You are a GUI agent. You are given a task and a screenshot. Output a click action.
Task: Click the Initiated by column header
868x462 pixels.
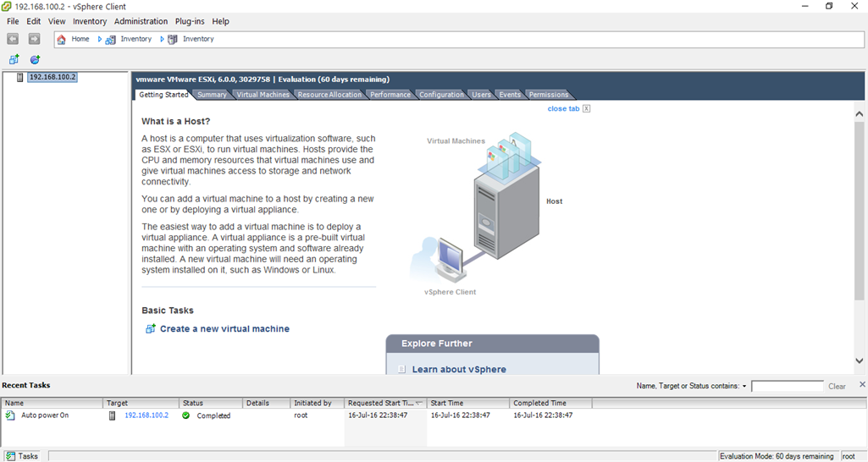pos(318,403)
